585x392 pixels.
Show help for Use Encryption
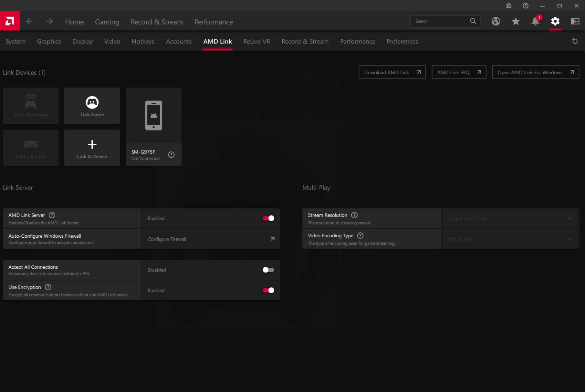tap(48, 287)
